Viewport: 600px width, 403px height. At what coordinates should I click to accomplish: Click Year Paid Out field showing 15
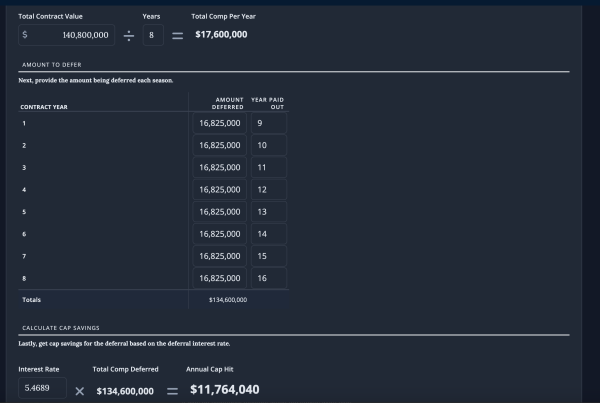pos(268,256)
